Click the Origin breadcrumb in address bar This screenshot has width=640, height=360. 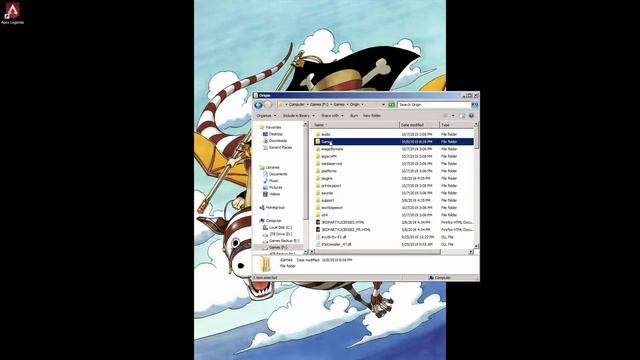click(355, 105)
